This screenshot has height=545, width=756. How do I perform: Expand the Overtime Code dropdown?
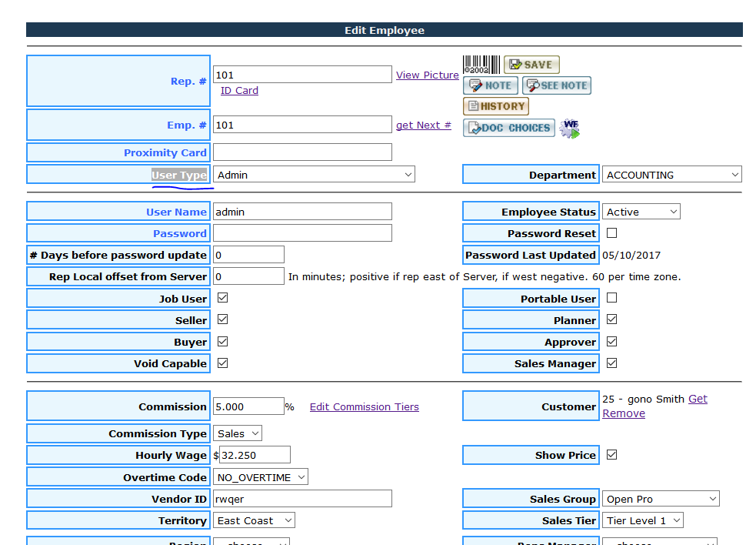pyautogui.click(x=261, y=477)
